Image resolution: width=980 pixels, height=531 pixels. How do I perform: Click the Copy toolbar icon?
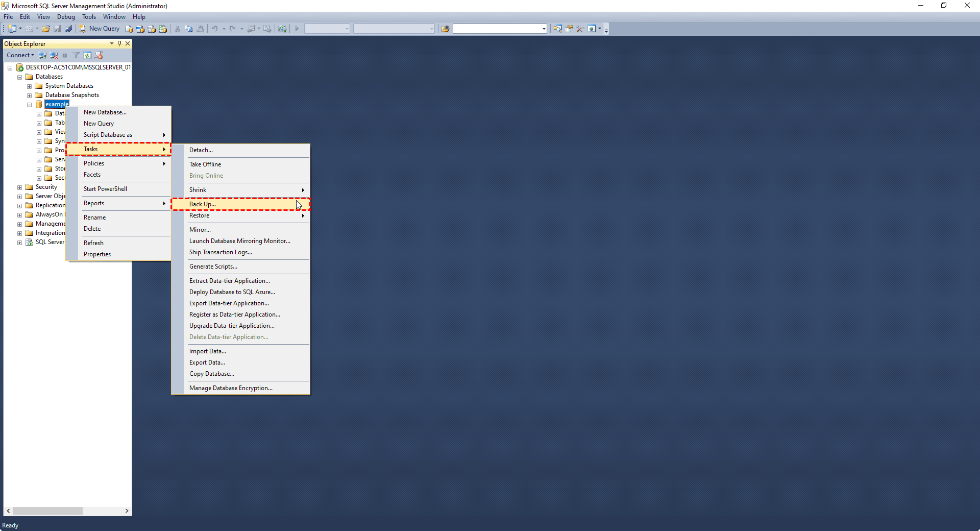pyautogui.click(x=188, y=29)
